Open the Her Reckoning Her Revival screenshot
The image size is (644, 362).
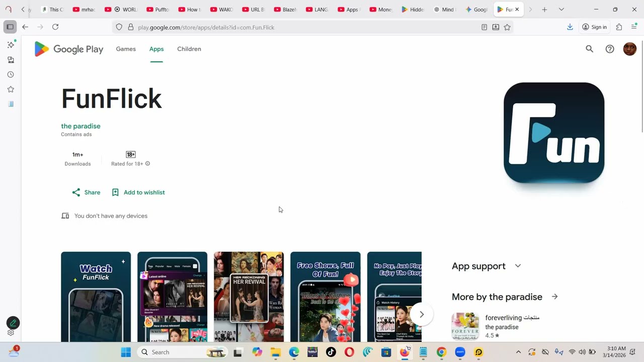249,297
